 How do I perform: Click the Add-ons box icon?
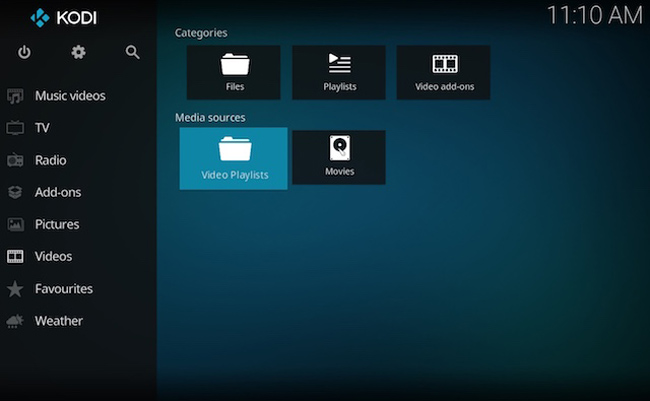pyautogui.click(x=15, y=192)
